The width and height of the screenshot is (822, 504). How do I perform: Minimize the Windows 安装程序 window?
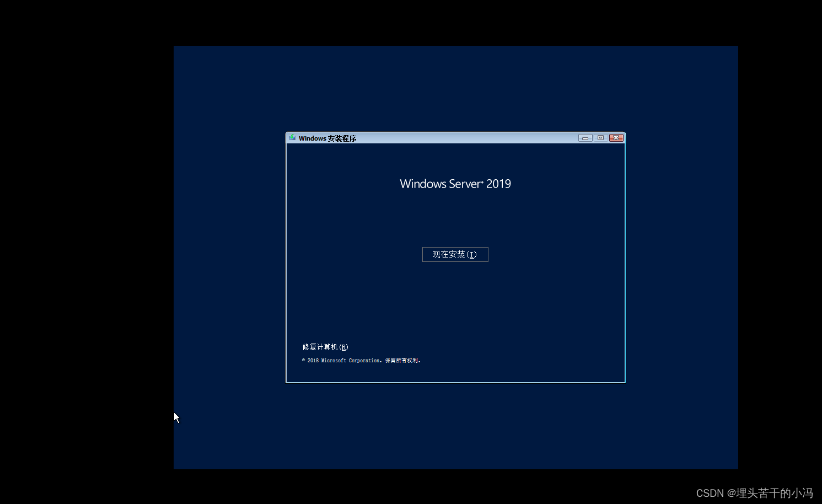585,138
